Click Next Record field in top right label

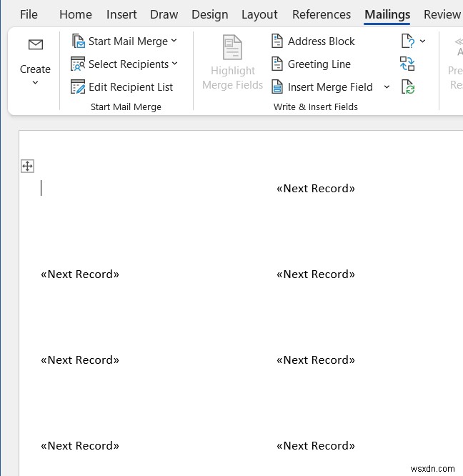[x=316, y=189]
